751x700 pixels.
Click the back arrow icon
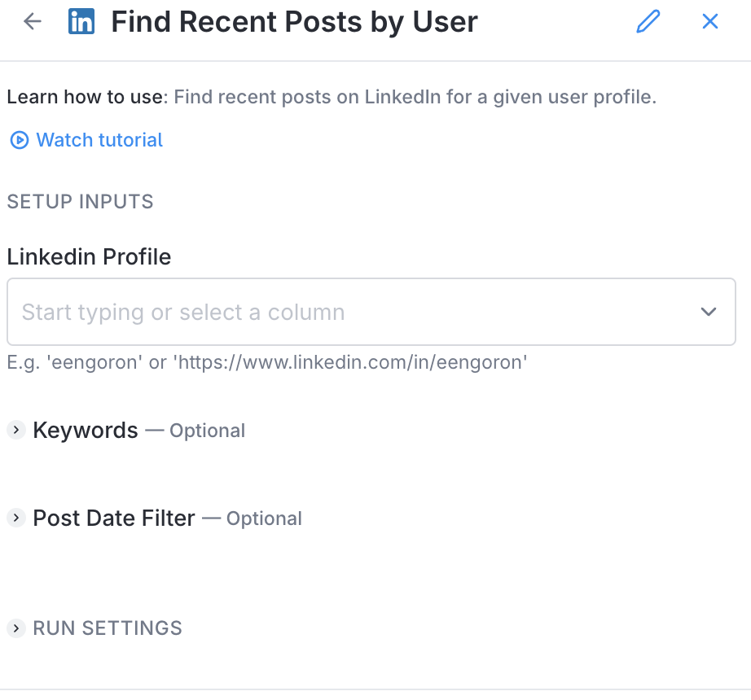tap(33, 22)
